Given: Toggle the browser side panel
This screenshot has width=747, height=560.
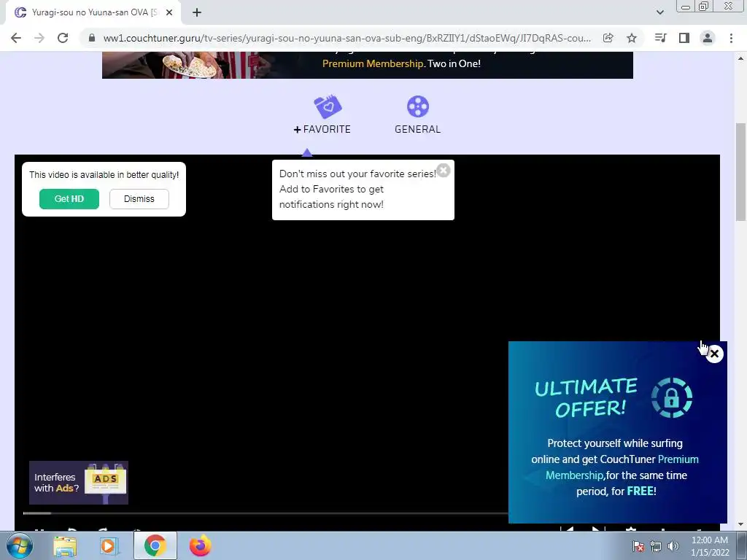Looking at the screenshot, I should (684, 38).
